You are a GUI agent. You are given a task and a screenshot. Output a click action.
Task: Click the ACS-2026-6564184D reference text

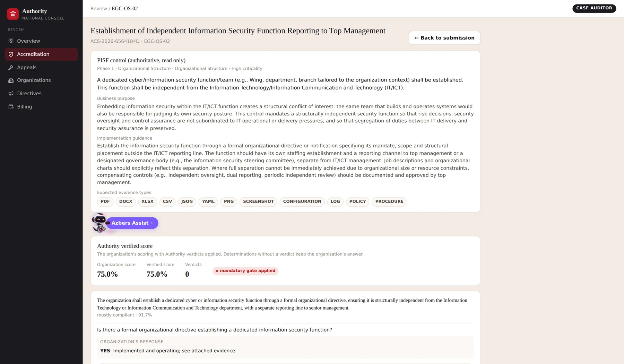115,41
